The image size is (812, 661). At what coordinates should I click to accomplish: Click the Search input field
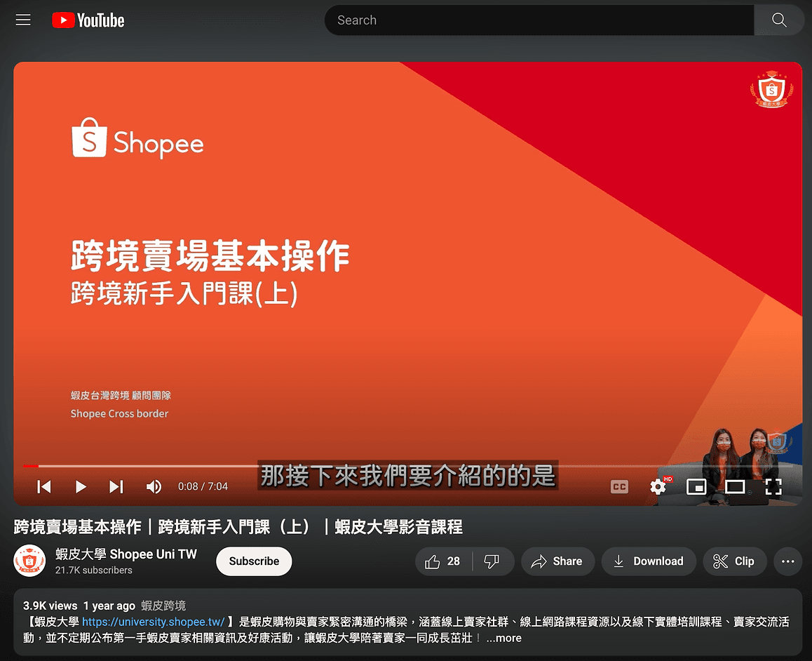pos(539,20)
